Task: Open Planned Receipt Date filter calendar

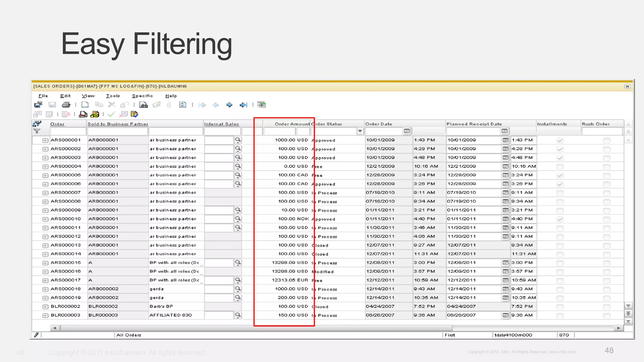Action: coord(504,131)
